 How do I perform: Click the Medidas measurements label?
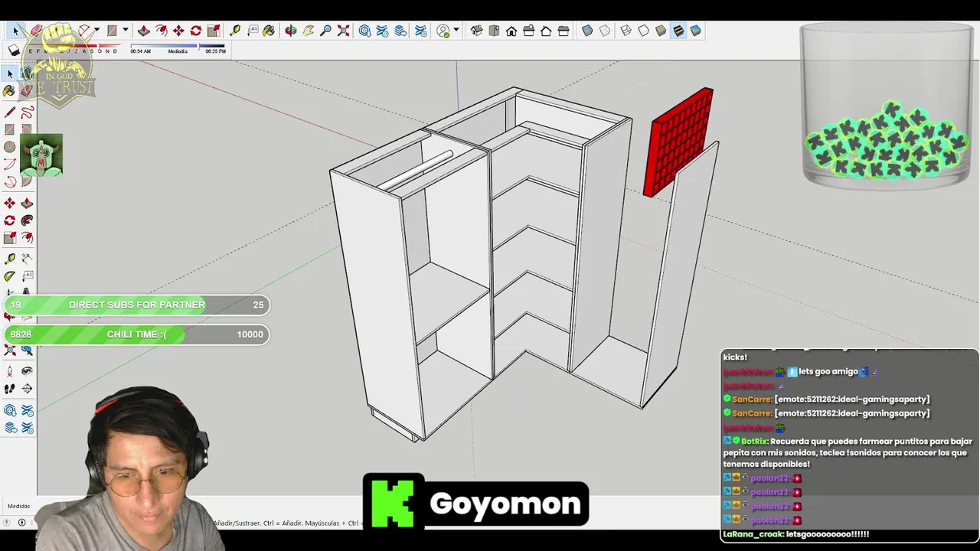18,506
